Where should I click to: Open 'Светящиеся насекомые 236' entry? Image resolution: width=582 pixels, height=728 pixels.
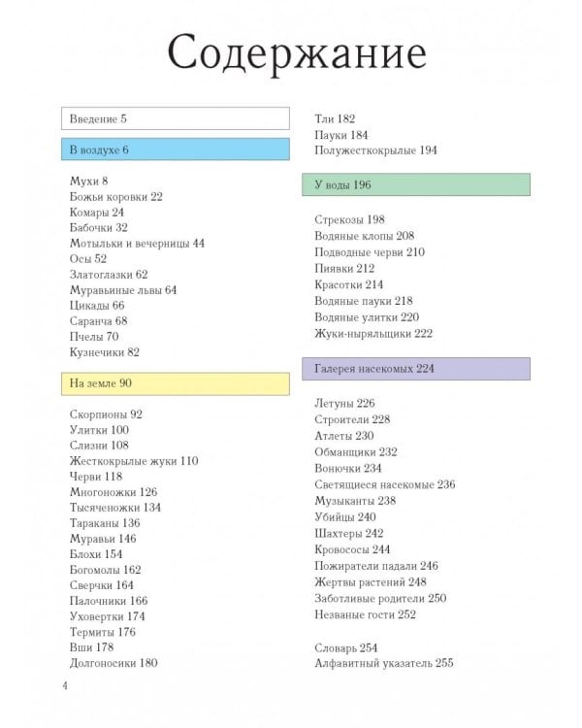coord(385,484)
